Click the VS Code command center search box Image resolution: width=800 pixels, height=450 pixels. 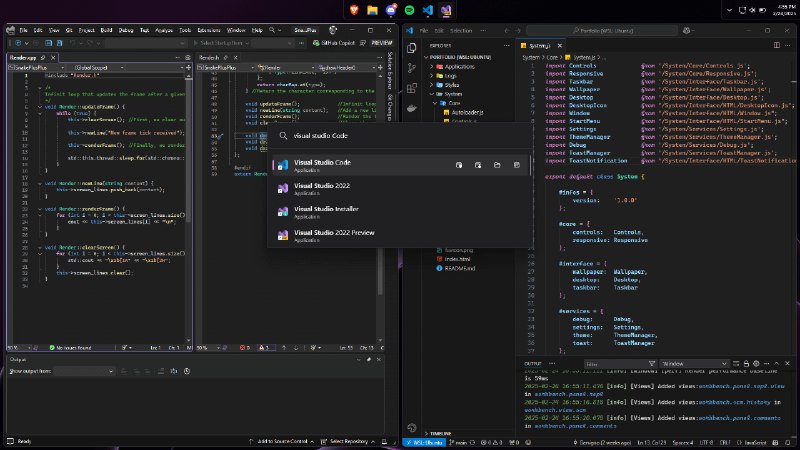(603, 31)
